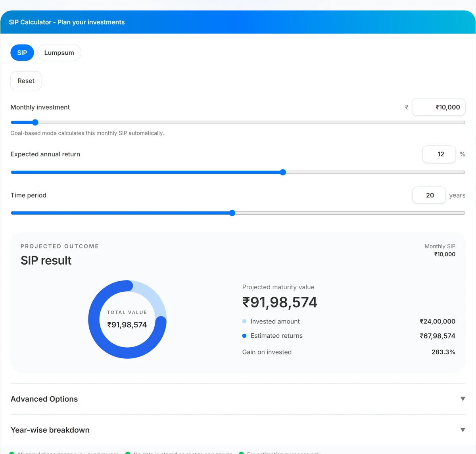Click the Monthly investment amount field
The width and height of the screenshot is (476, 454).
[439, 107]
